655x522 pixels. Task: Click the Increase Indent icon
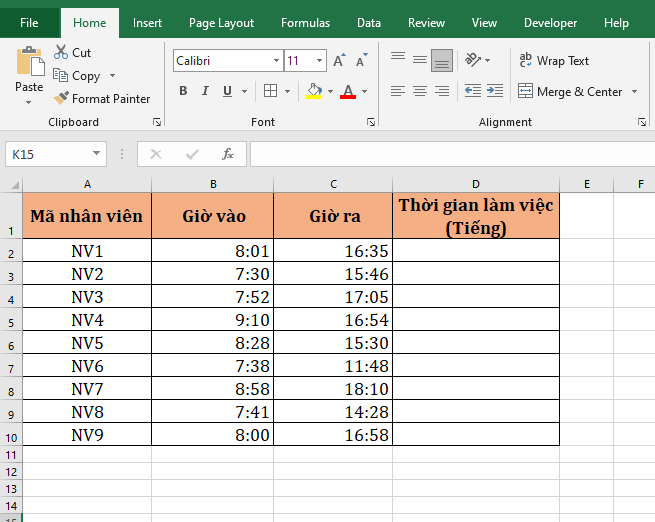point(497,91)
